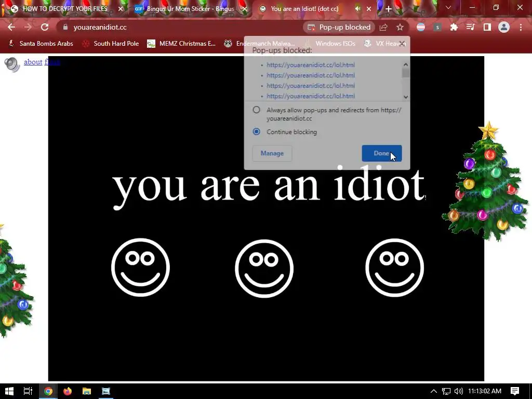Click the taskbar clock

tap(485, 391)
